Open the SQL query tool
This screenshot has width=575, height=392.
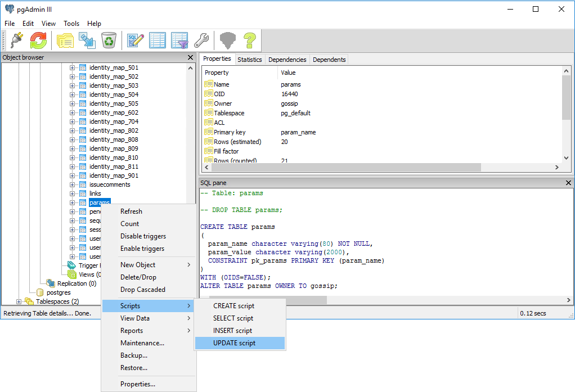(x=135, y=40)
